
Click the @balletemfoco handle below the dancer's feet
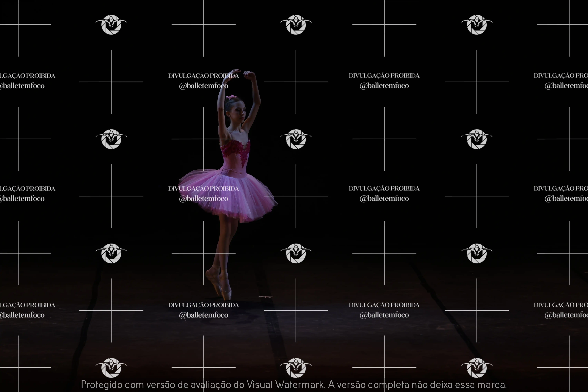click(x=204, y=315)
